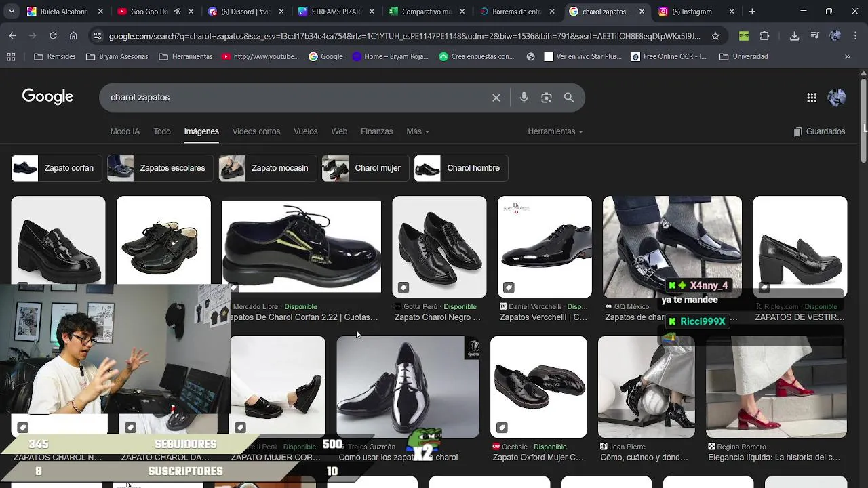Show more bookmarks chevron
Screen dimensions: 868x488
click(847, 56)
